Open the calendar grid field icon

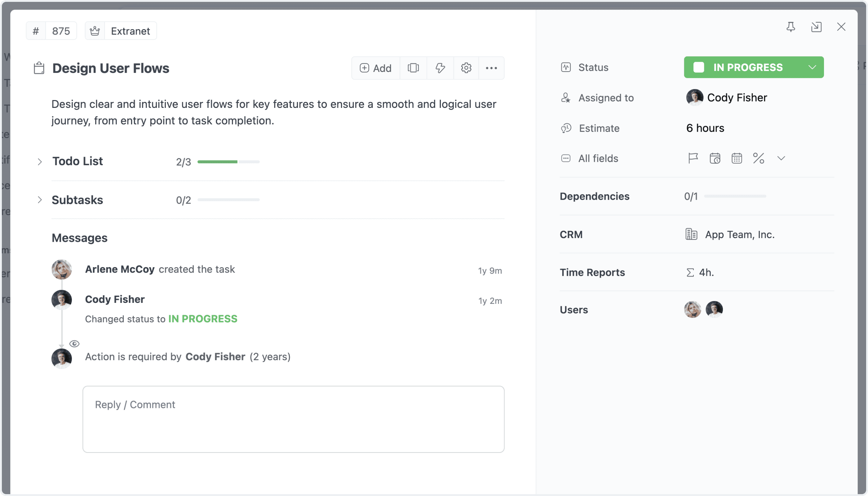[x=737, y=158]
